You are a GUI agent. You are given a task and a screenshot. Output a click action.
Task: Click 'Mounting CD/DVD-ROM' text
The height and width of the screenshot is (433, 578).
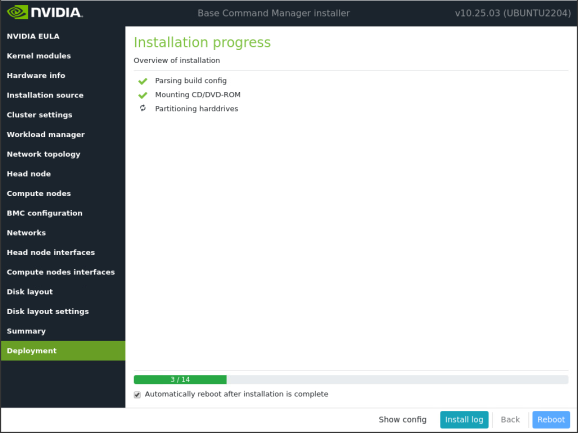[198, 95]
